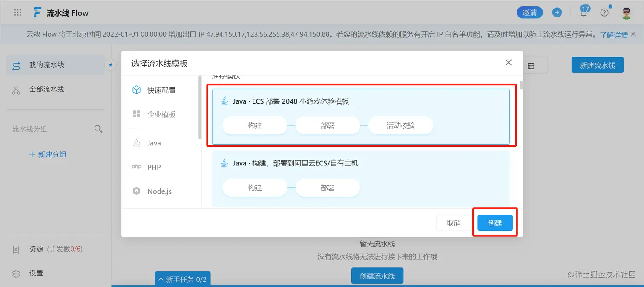644x287 pixels.
Task: Click the 邀请 invite button
Action: [x=530, y=13]
